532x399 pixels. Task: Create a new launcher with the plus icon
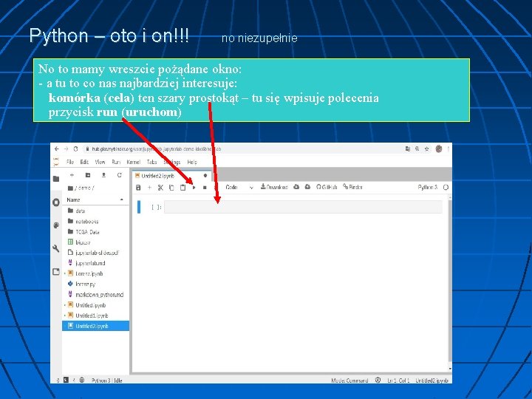[72, 175]
